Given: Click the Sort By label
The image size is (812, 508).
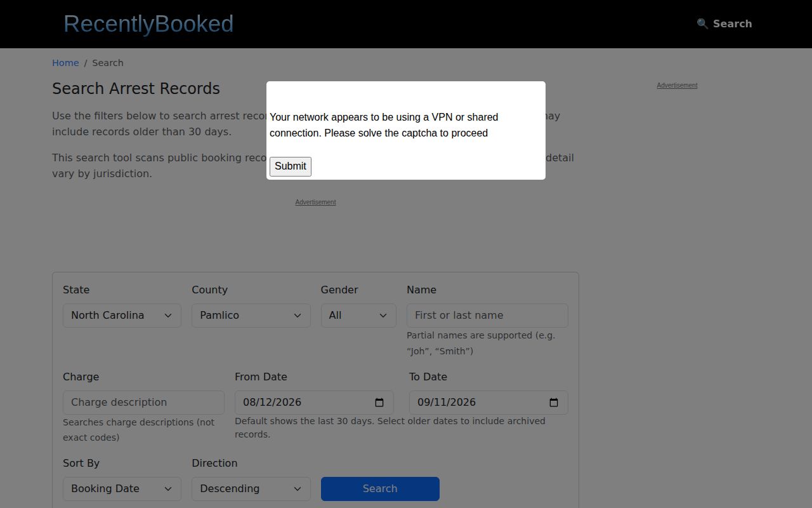Looking at the screenshot, I should point(81,463).
